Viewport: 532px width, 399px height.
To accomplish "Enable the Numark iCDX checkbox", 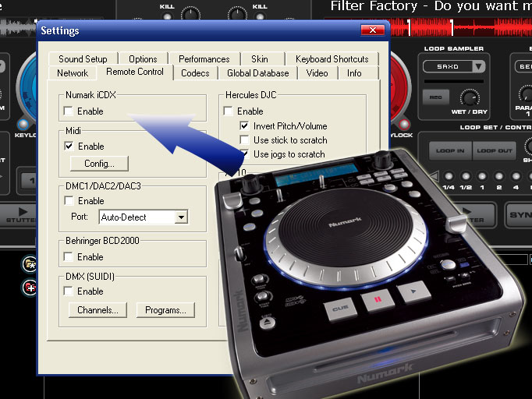I will click(x=69, y=111).
